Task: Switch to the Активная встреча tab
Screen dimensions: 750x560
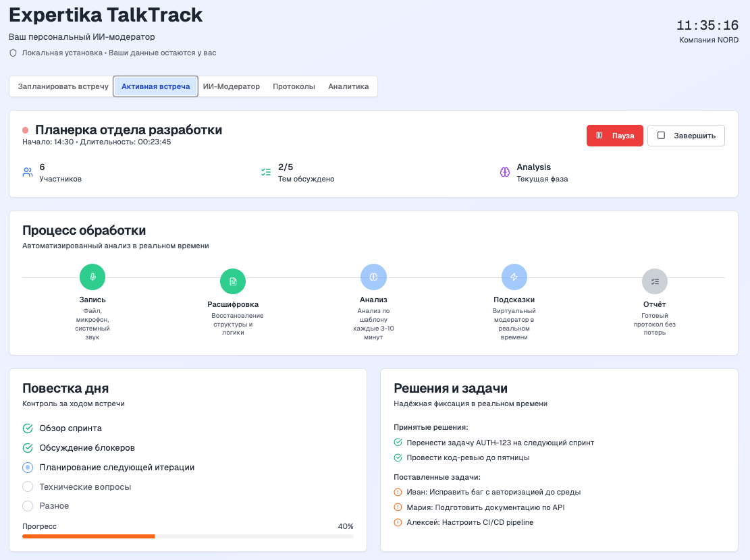Action: click(x=155, y=86)
